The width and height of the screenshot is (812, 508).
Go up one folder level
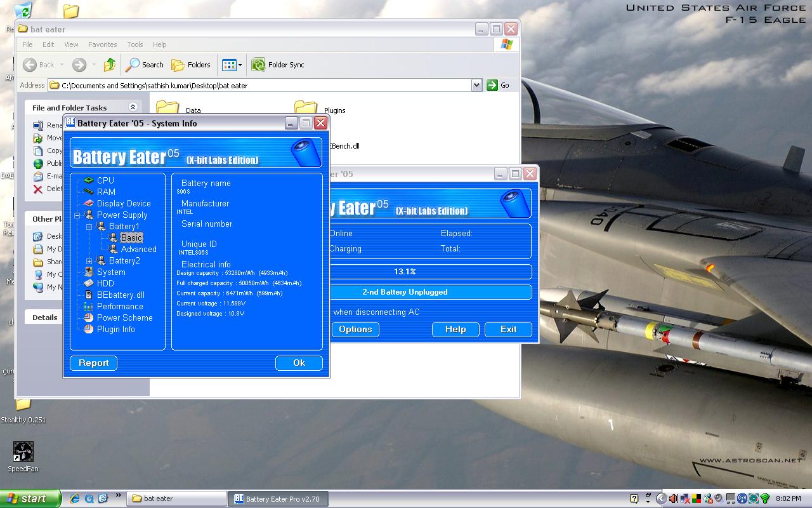[x=110, y=65]
